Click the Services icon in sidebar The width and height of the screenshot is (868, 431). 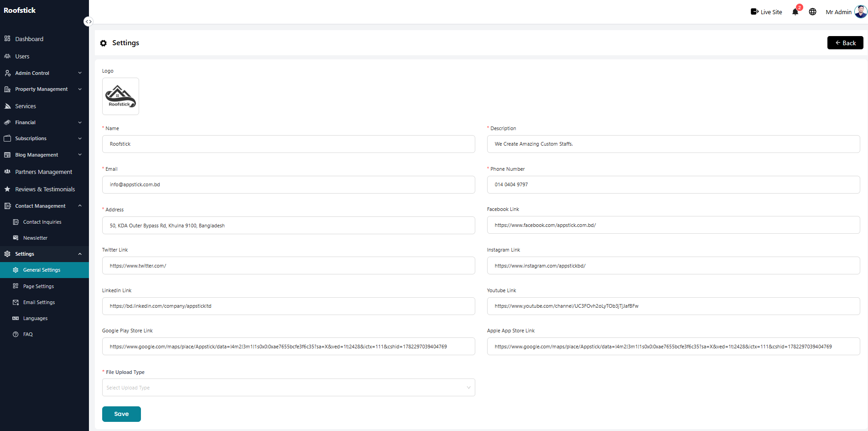[7, 106]
